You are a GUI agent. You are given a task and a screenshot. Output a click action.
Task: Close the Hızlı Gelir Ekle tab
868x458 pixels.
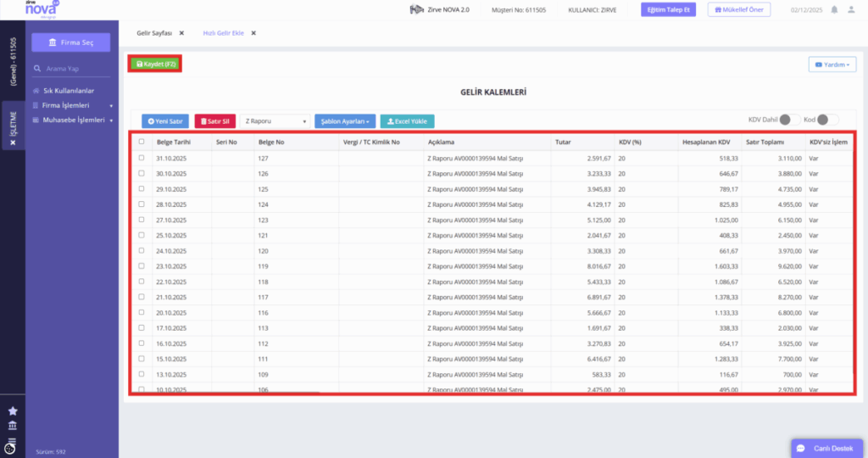[253, 33]
